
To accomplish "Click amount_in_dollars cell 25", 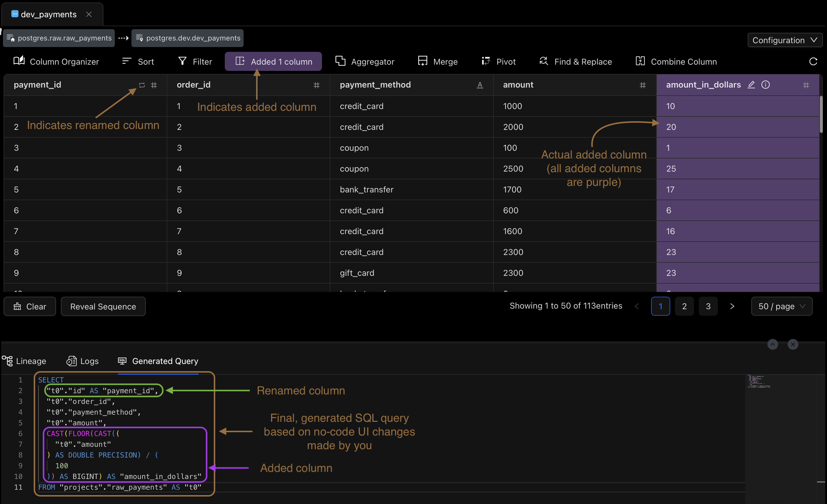I will (x=738, y=169).
